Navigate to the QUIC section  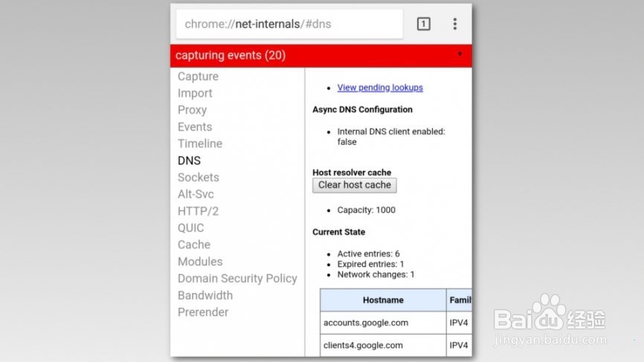point(190,228)
